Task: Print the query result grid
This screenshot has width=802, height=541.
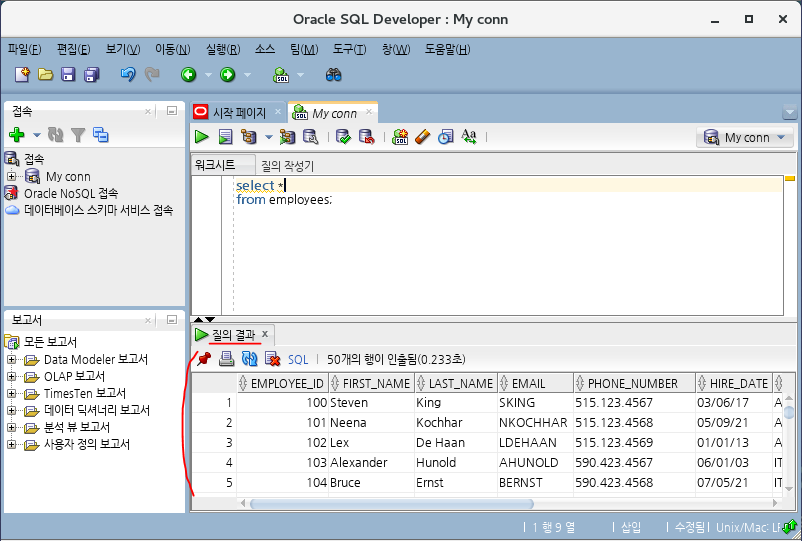Action: click(227, 359)
